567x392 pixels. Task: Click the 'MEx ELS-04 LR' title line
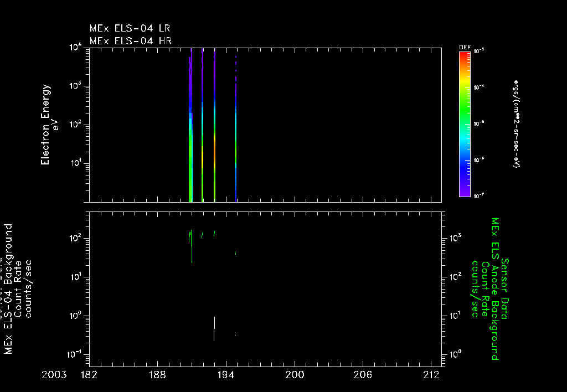(x=130, y=28)
